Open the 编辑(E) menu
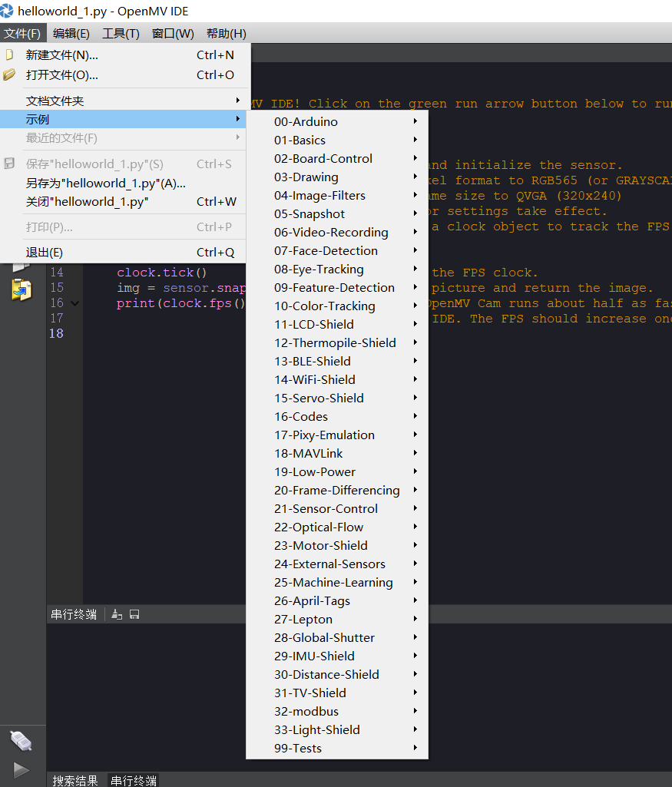Viewport: 672px width, 787px height. [x=71, y=34]
